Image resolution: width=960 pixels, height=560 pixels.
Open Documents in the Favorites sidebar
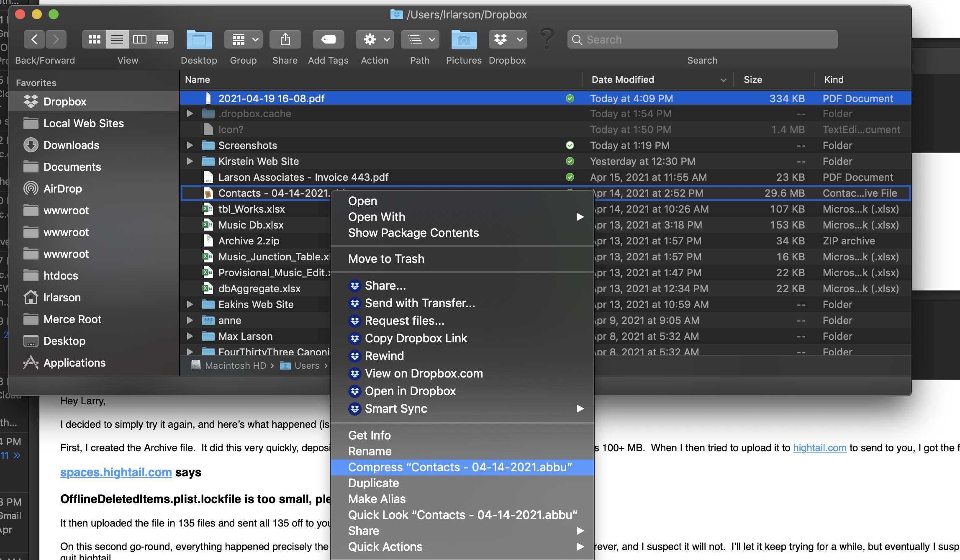[94, 167]
